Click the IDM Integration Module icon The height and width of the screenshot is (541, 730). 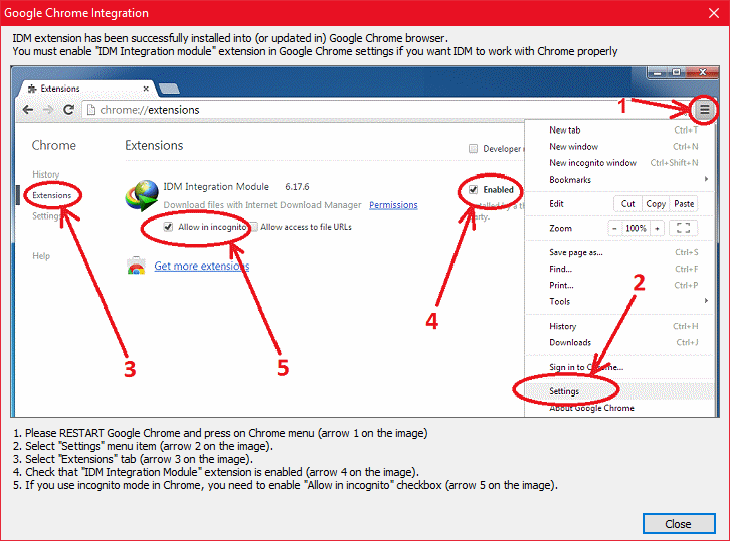(142, 195)
